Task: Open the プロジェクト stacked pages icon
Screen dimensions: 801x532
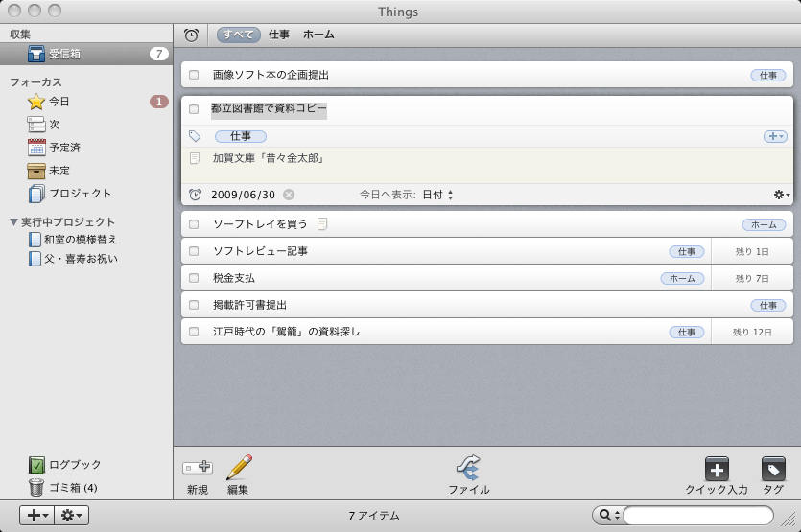Action: (36, 194)
